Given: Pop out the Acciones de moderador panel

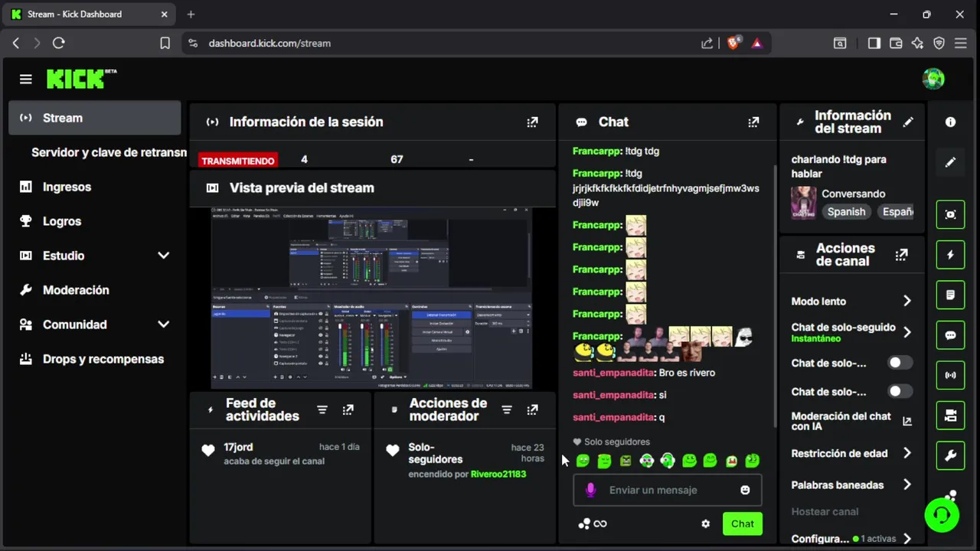Looking at the screenshot, I should click(x=532, y=409).
